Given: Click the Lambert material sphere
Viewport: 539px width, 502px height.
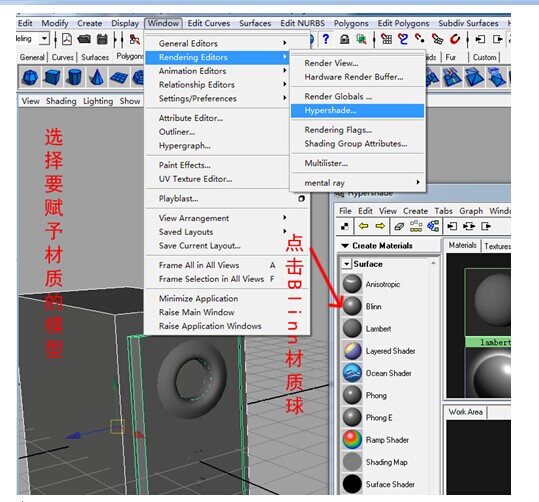Looking at the screenshot, I should tap(352, 328).
